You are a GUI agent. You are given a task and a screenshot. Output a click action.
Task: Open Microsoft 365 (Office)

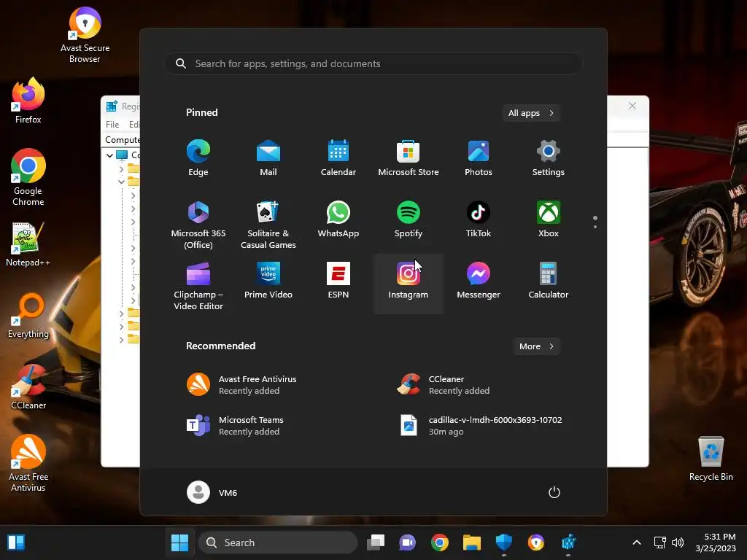(198, 225)
